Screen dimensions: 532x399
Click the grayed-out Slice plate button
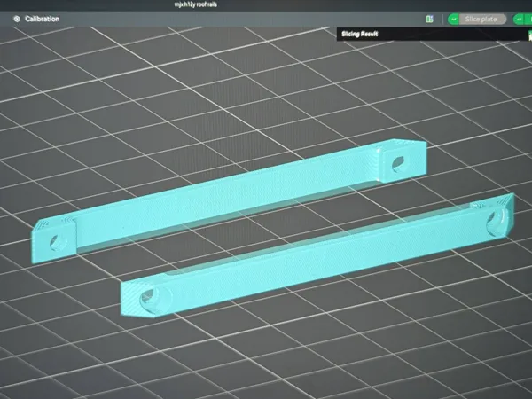(x=482, y=20)
